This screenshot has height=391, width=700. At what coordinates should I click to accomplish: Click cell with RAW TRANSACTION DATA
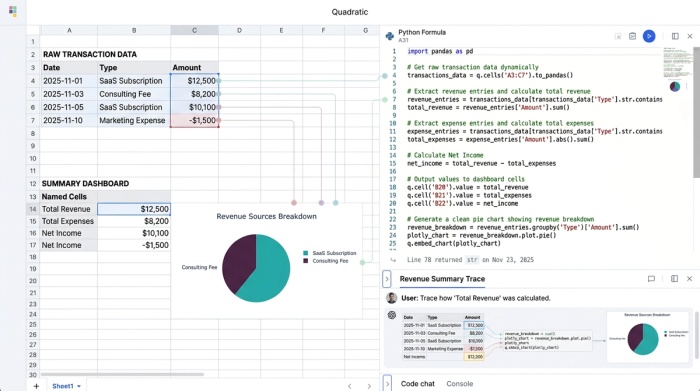coord(90,54)
